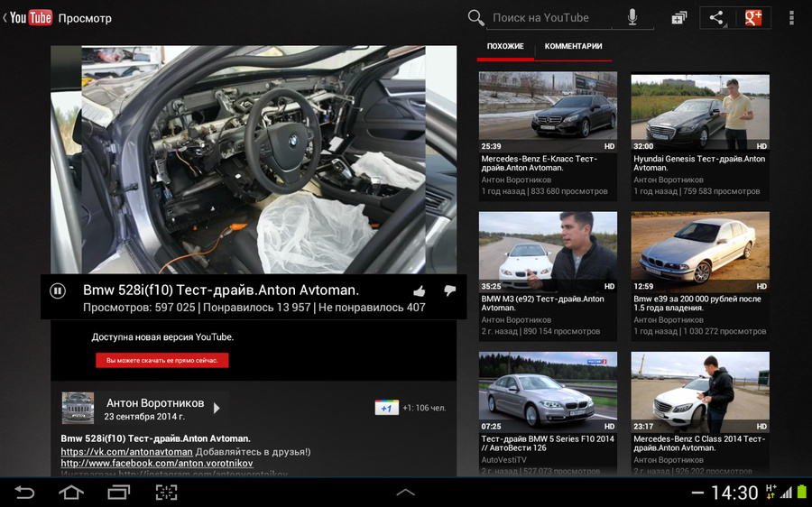Tap '+1: 106 чел.' count text
The width and height of the screenshot is (812, 507).
click(424, 408)
